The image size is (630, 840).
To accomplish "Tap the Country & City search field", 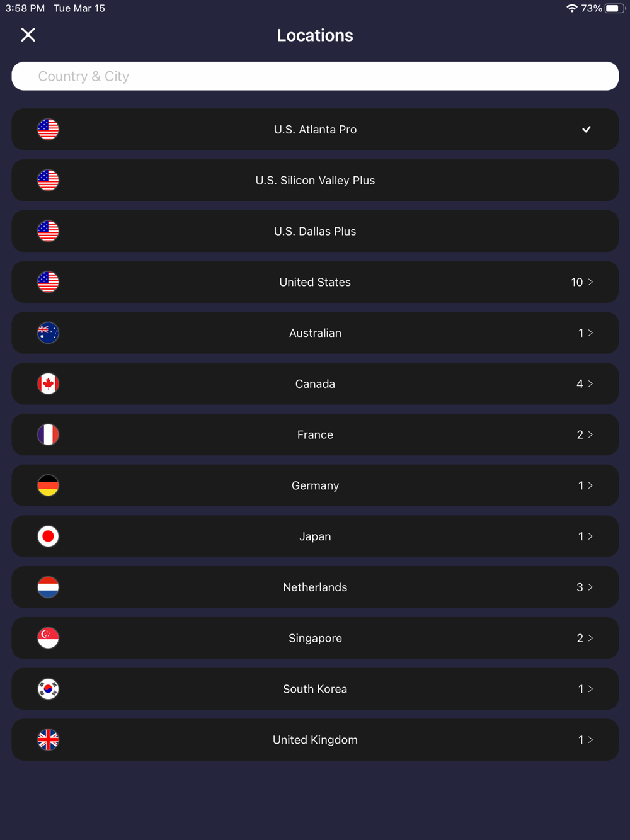I will click(315, 76).
